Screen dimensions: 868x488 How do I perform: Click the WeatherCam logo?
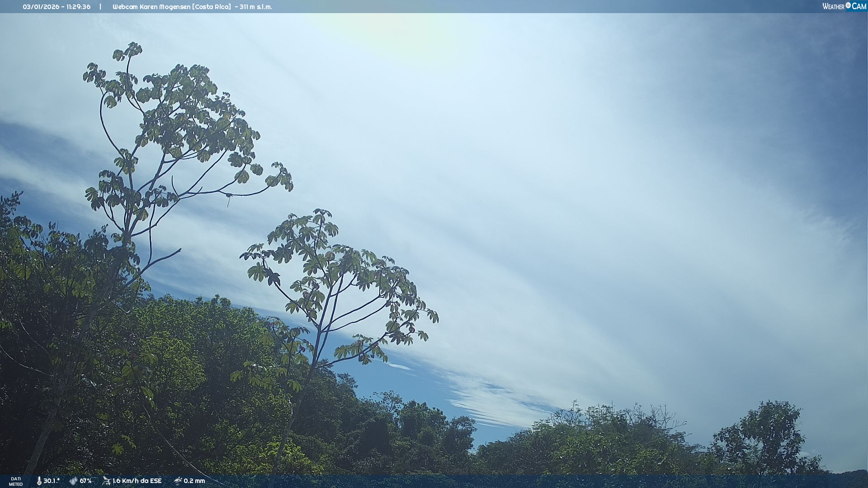point(844,6)
